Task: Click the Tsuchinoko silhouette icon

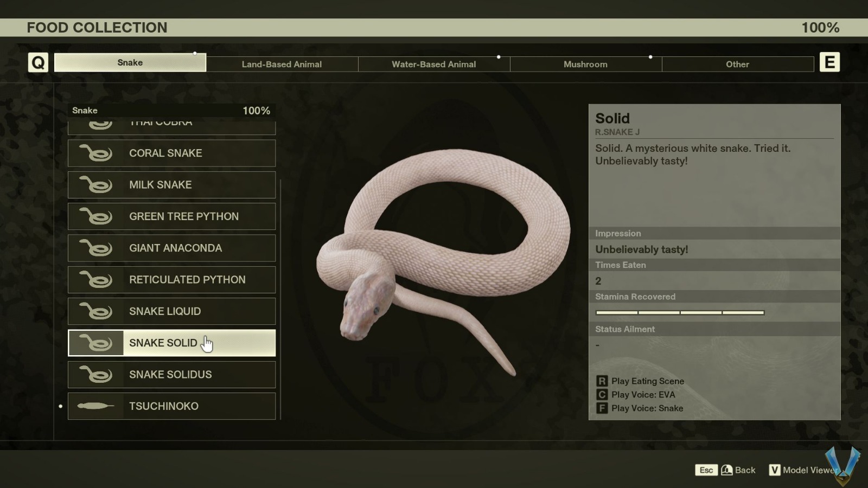Action: point(95,406)
